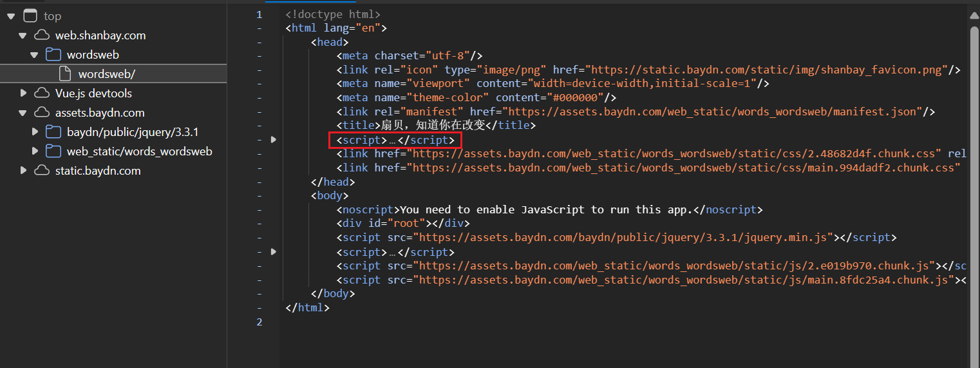The height and width of the screenshot is (368, 980).
Task: Collapse the web.shanbay.com domain arrow
Action: pyautogui.click(x=23, y=35)
